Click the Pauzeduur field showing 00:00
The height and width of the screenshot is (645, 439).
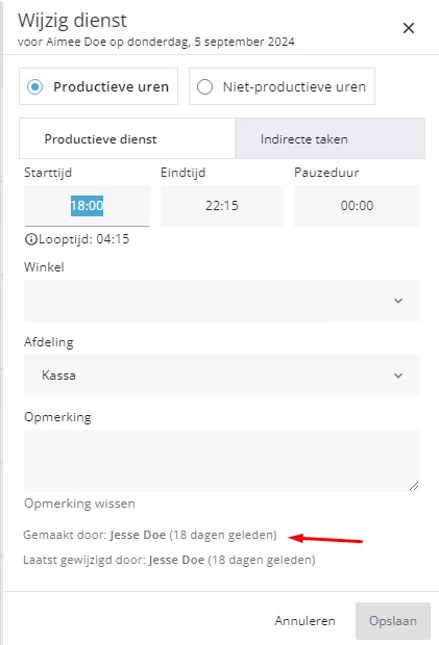click(357, 206)
